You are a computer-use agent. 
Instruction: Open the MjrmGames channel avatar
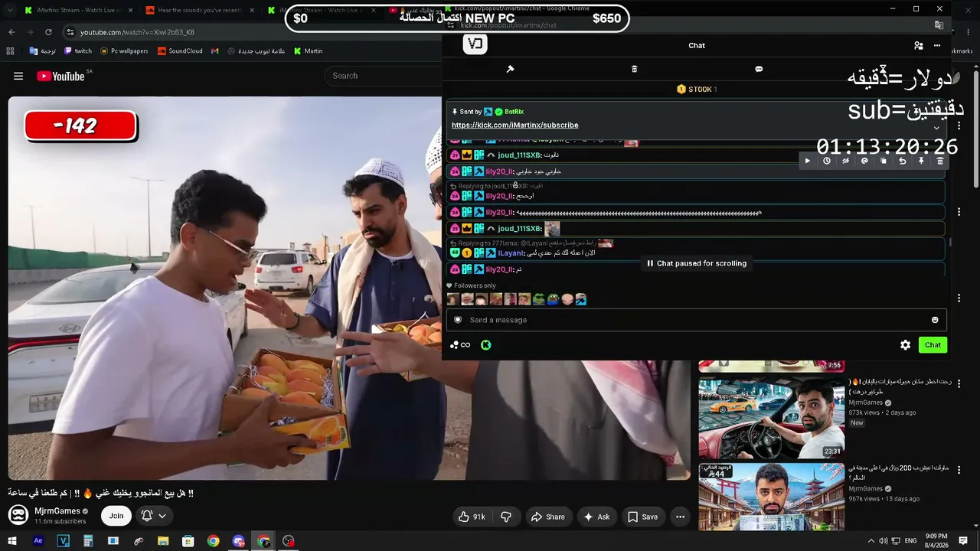pos(18,515)
